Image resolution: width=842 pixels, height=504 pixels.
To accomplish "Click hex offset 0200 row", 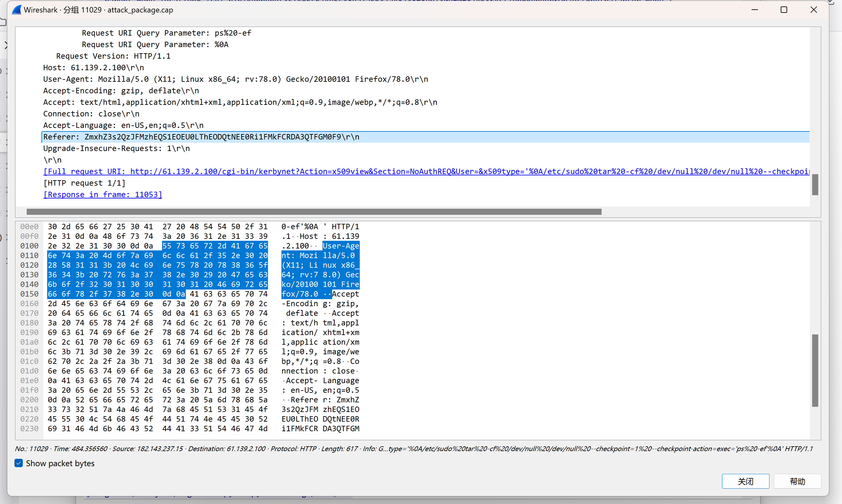I will tap(29, 399).
